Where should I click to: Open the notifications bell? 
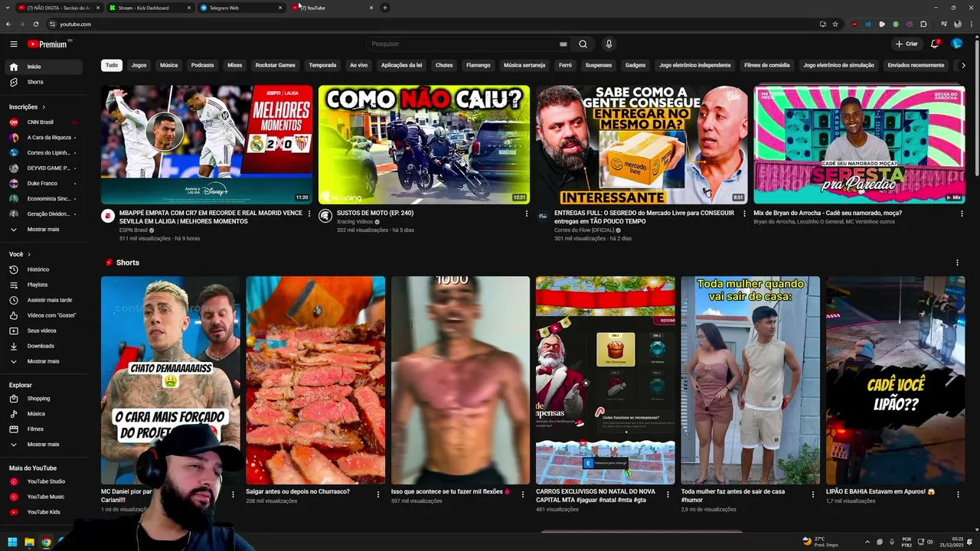pos(935,44)
